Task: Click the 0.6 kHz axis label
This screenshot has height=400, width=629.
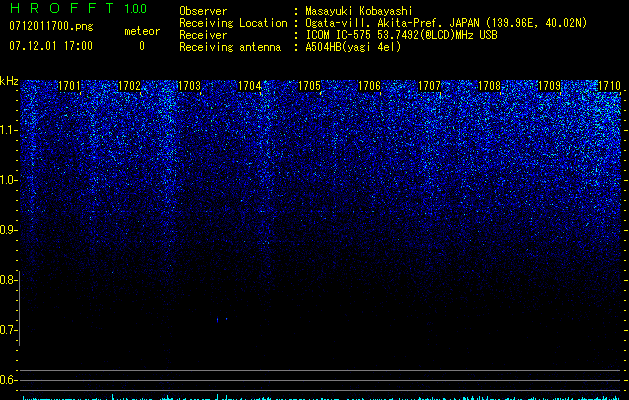Action: tap(8, 380)
